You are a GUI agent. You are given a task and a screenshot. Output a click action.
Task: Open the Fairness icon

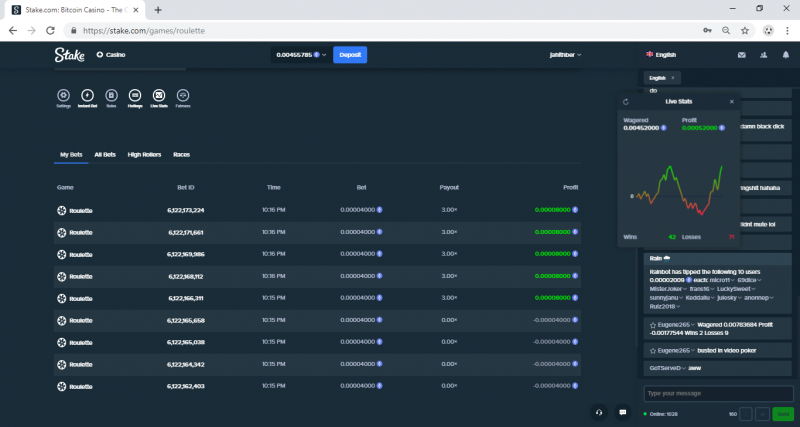point(183,95)
